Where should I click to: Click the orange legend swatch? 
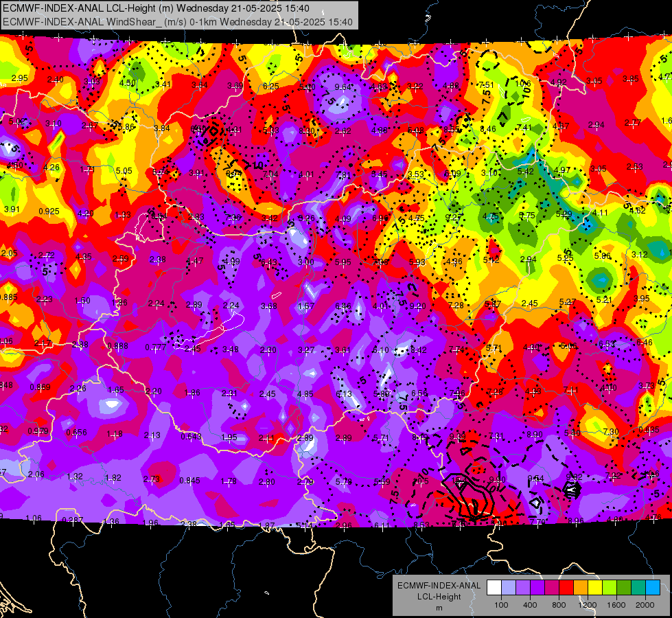coord(581,587)
